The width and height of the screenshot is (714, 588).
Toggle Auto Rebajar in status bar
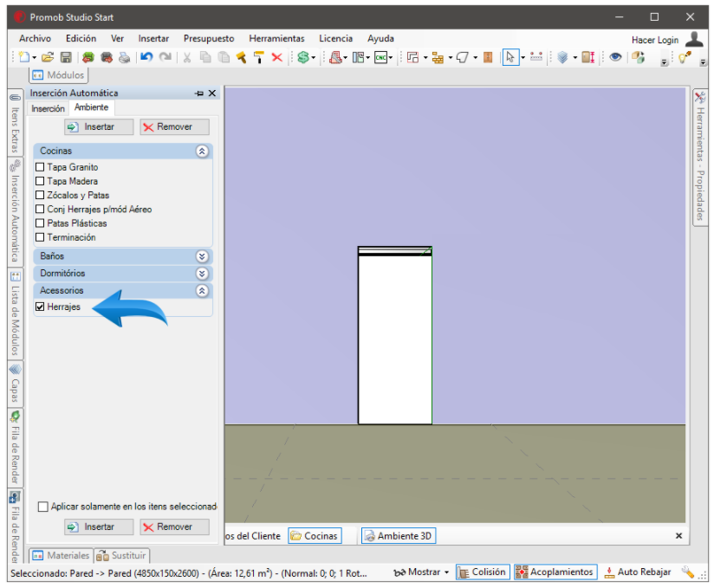pyautogui.click(x=638, y=572)
